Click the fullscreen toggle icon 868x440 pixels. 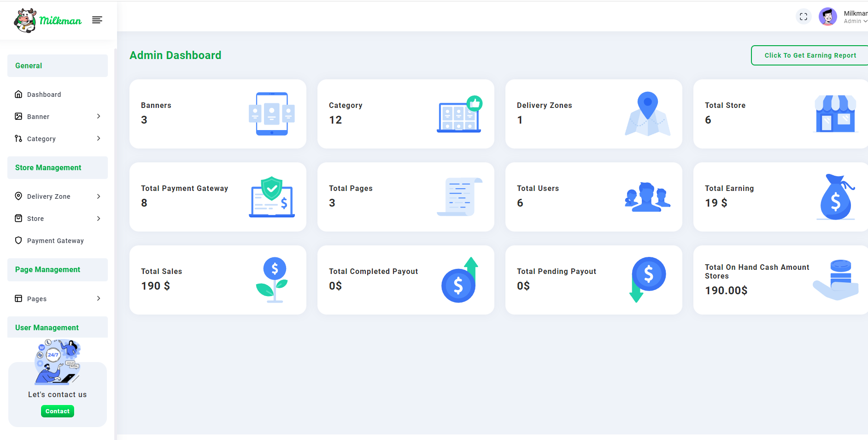pyautogui.click(x=803, y=17)
